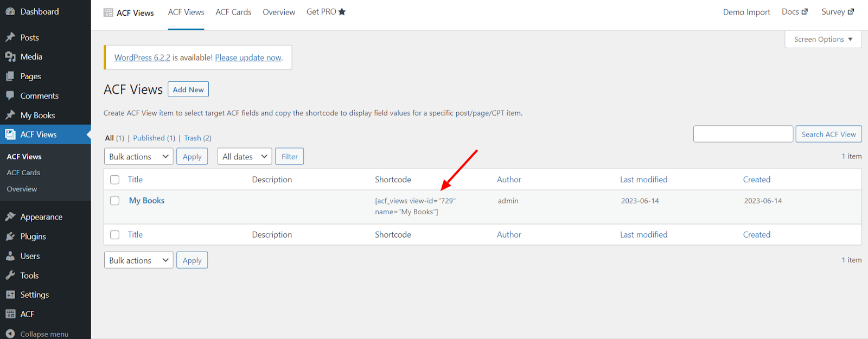Screen dimensions: 868x339
Task: Click the ACF grid icon in sidebar
Action: coord(10,314)
